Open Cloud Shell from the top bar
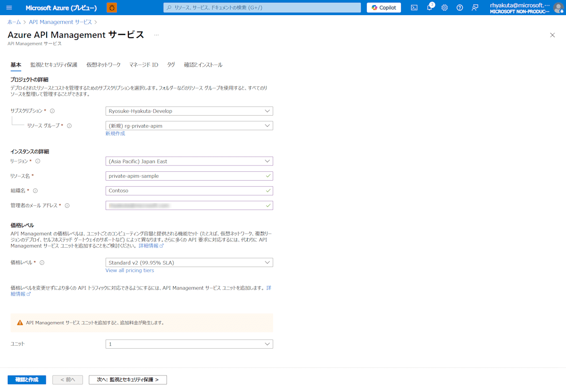 [414, 8]
